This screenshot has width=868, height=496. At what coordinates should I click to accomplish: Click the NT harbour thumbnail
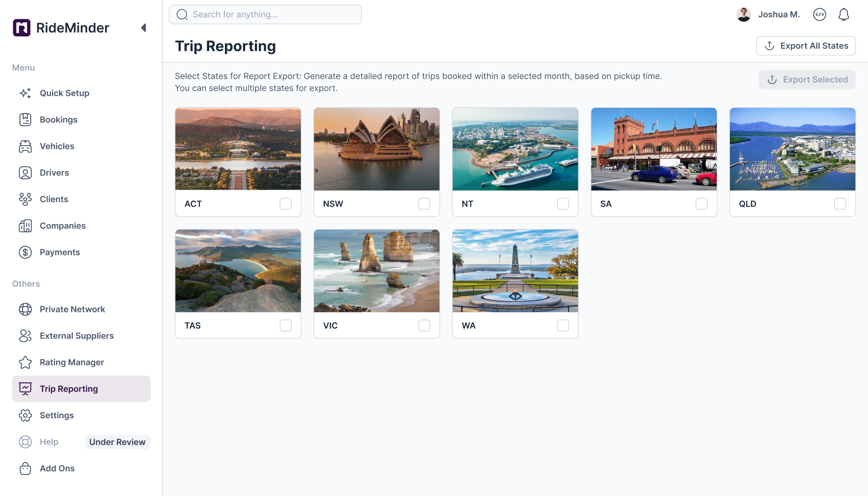pos(515,149)
